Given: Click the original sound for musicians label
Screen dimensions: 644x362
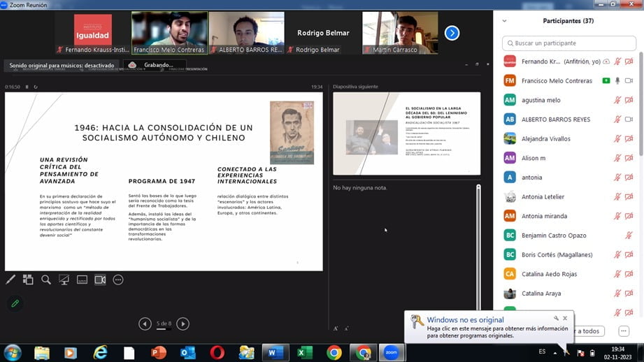Looking at the screenshot, I should pos(62,65).
